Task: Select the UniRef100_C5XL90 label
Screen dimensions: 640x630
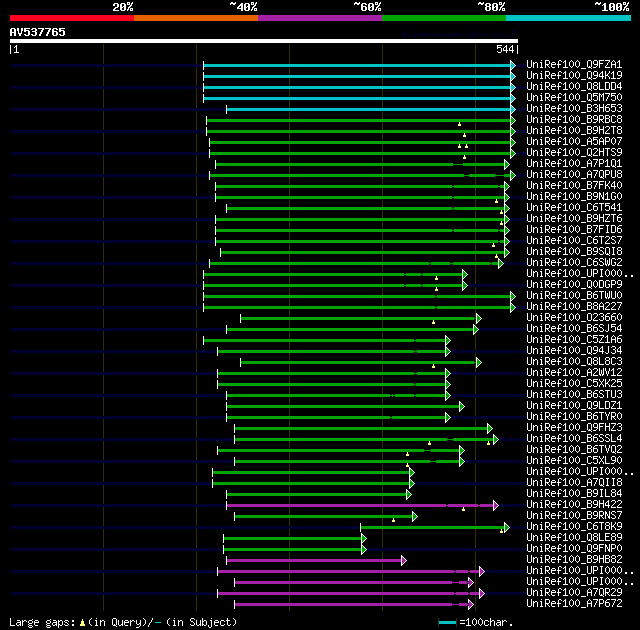Action: [x=574, y=461]
